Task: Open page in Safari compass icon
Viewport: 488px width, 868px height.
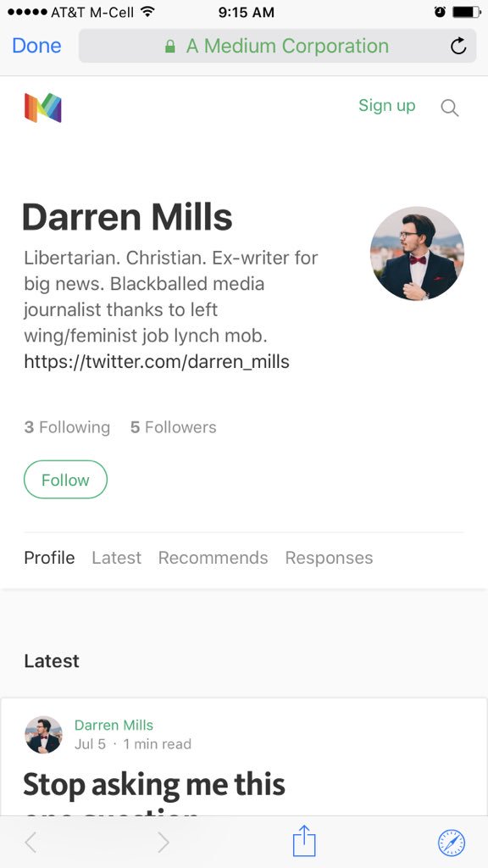Action: [x=452, y=843]
